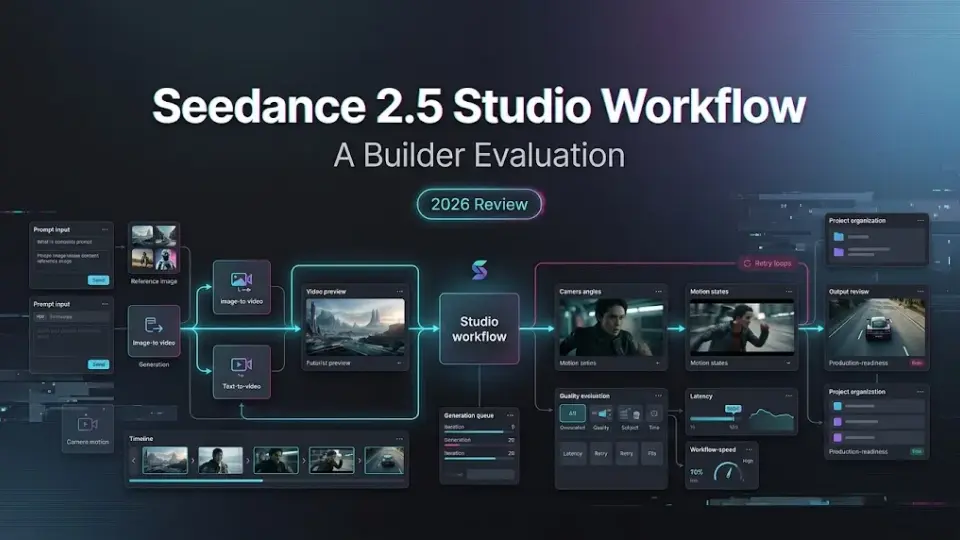Screen dimensions: 960x540
Task: Click the Generation caption below Image-to-video node
Action: pos(154,364)
